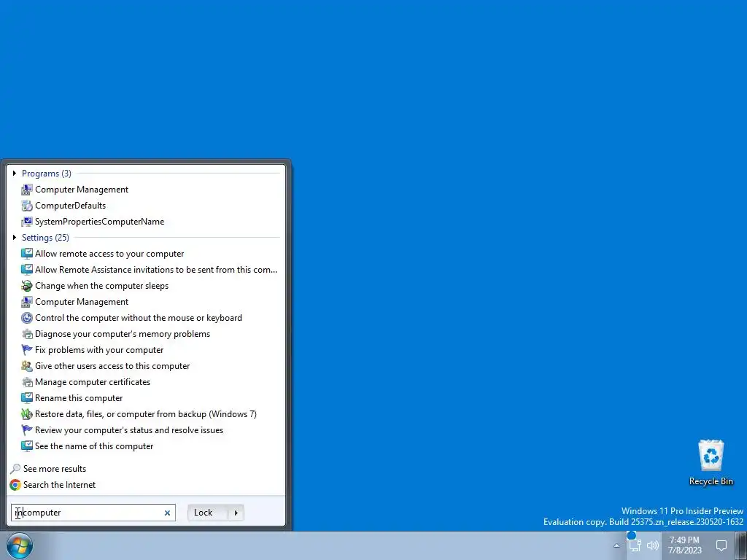This screenshot has height=560, width=747.
Task: Click magnifier icon beside See more results
Action: pos(15,469)
